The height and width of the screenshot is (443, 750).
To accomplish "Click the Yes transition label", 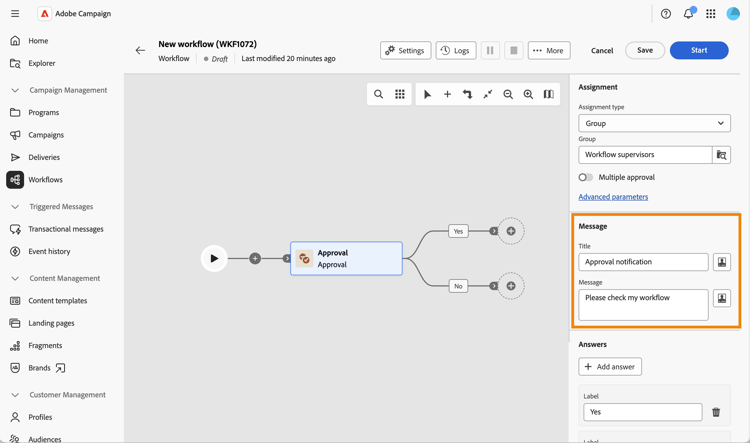I will 458,231.
